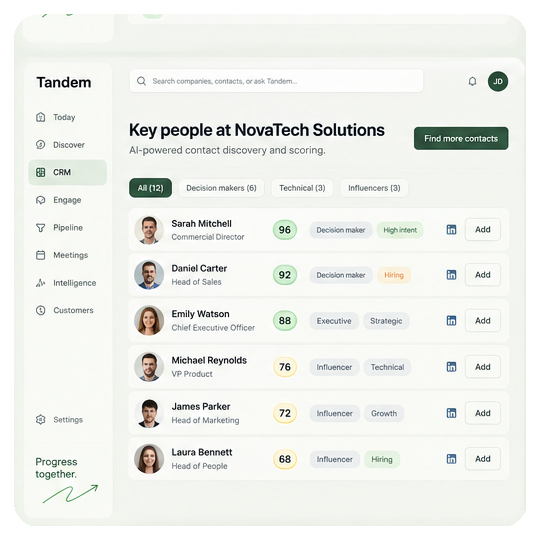Select the All (12) filter tab
The height and width of the screenshot is (540, 540).
[150, 188]
